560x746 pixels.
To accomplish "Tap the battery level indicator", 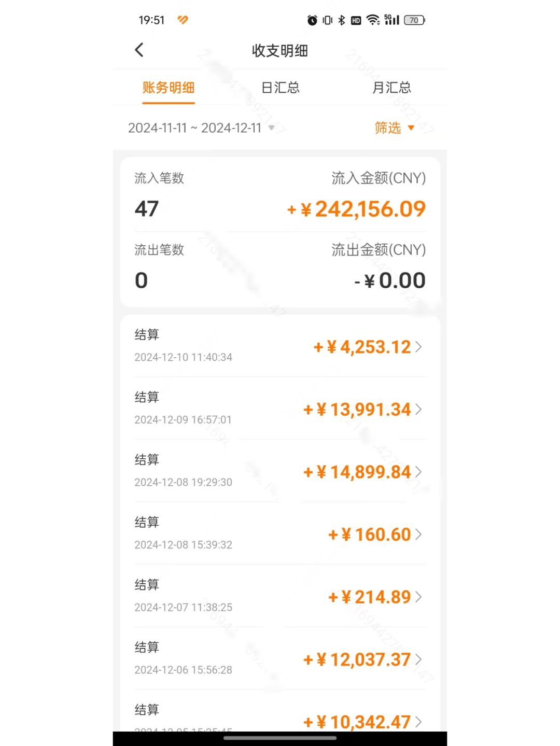I will pyautogui.click(x=414, y=20).
